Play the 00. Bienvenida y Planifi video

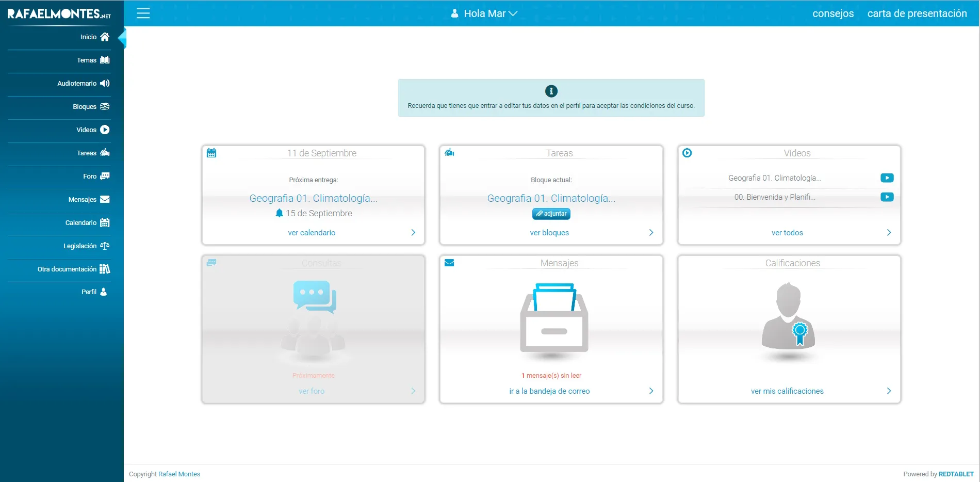[x=887, y=197]
